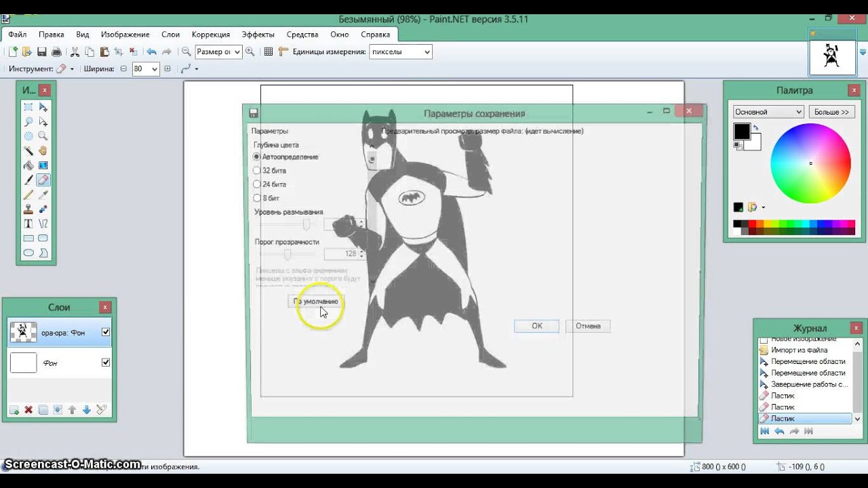The image size is (868, 488).
Task: Activate the Clone Stamp tool
Action: 28,209
